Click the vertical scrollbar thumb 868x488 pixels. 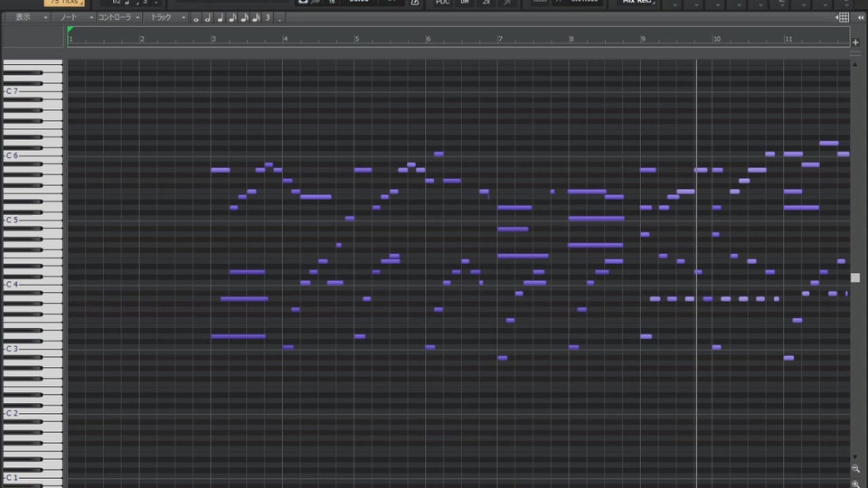tap(855, 277)
